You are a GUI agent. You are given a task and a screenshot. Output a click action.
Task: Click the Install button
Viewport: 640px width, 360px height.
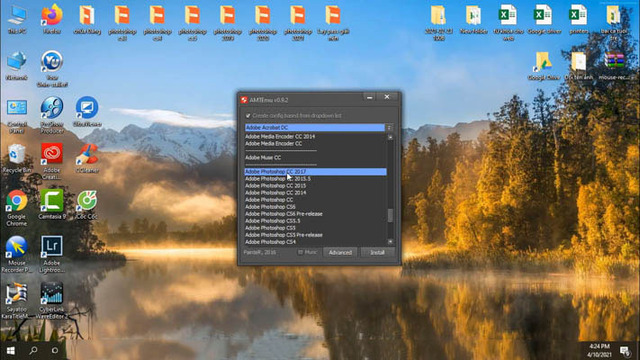377,253
